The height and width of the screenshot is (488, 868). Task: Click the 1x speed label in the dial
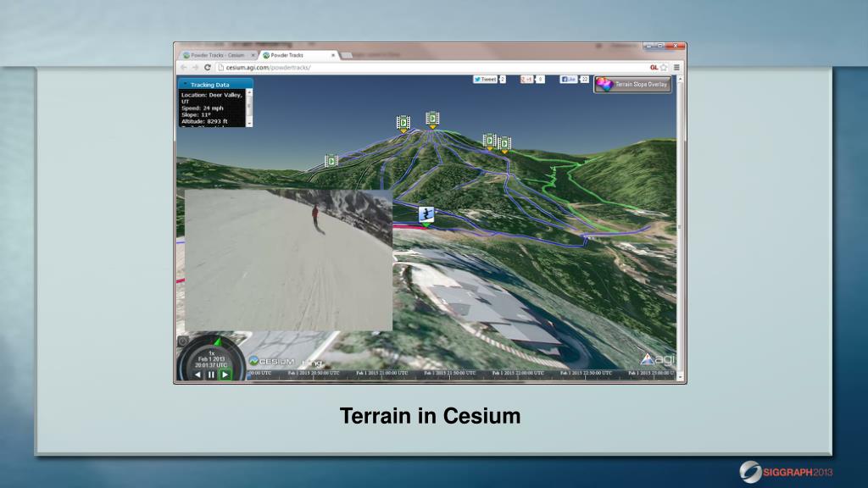[x=211, y=353]
